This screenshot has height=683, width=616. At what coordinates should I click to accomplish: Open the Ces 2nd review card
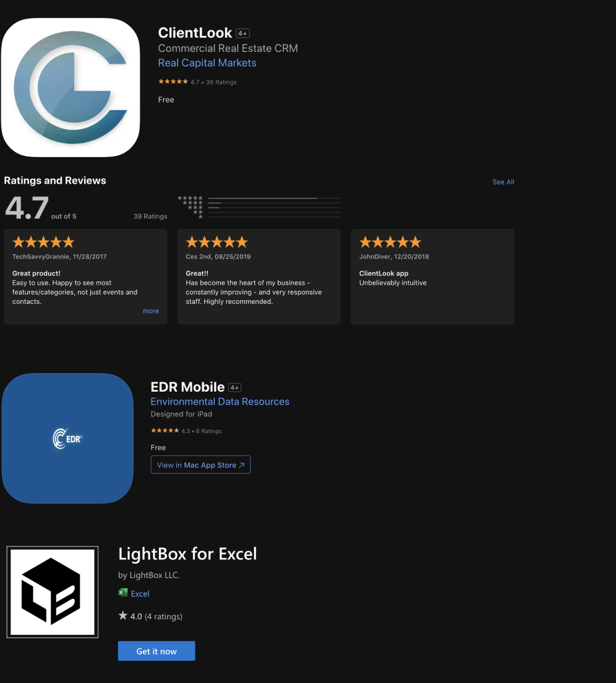point(259,277)
